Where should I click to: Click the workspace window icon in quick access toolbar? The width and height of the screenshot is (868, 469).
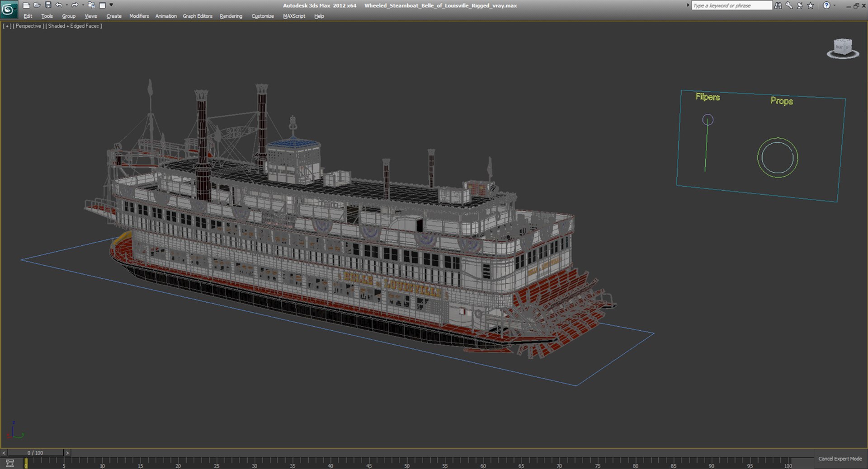[x=102, y=5]
